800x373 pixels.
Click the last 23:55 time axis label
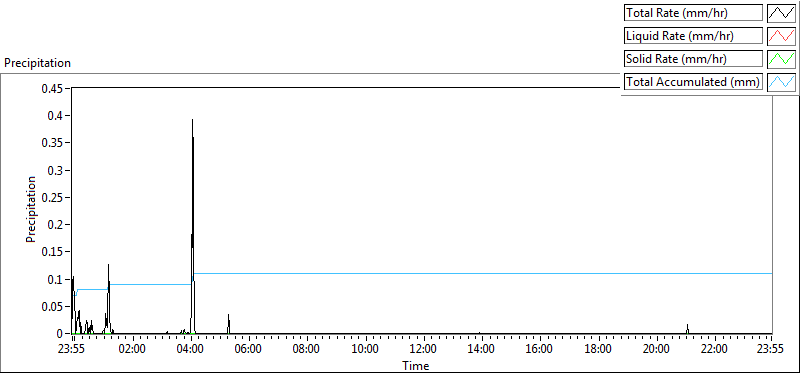click(770, 350)
